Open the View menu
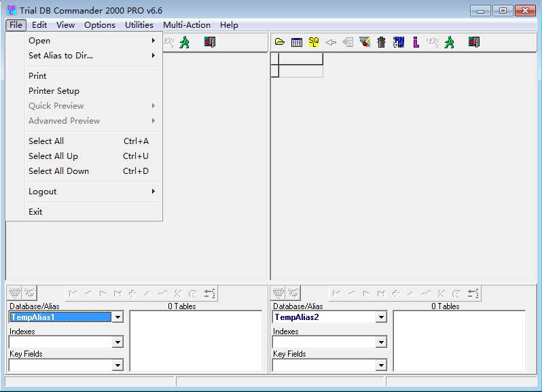Viewport: 542px width, 392px height. tap(66, 25)
